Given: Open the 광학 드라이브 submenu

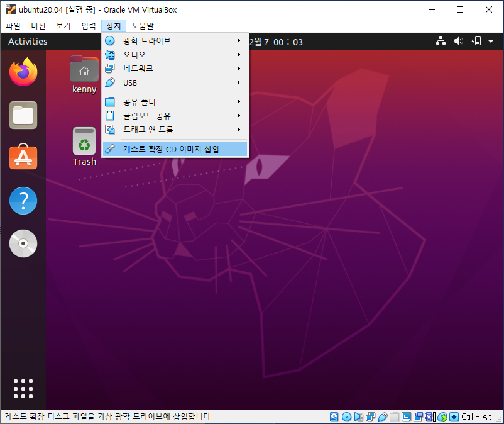Looking at the screenshot, I should coord(175,41).
